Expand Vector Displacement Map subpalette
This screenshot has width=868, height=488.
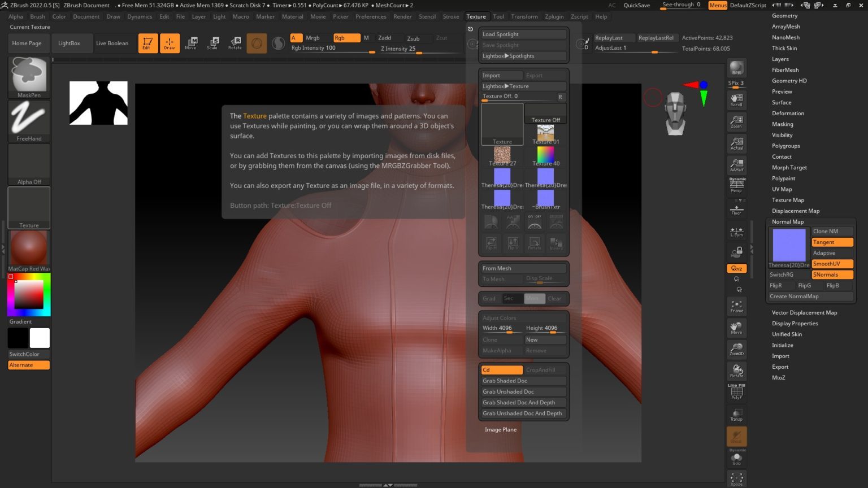(x=804, y=312)
